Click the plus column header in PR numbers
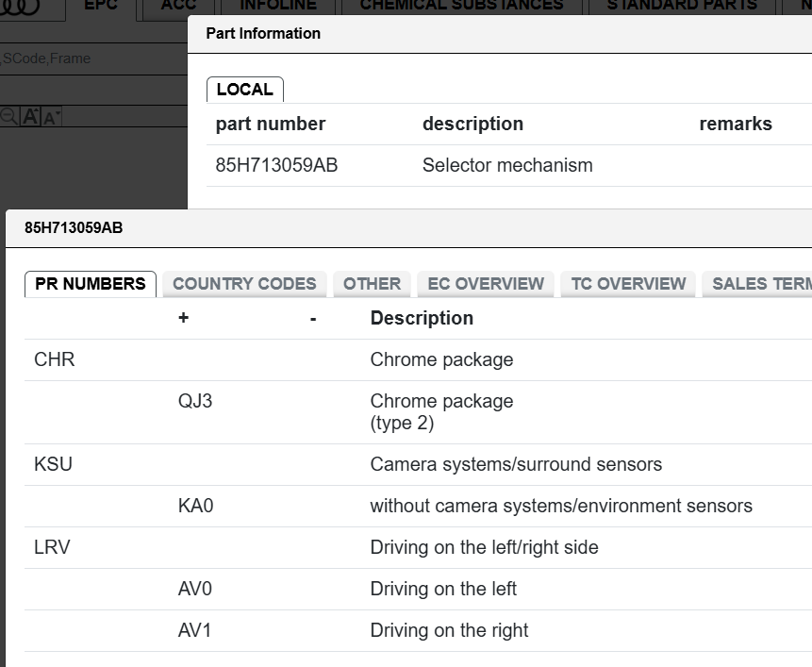Image resolution: width=812 pixels, height=667 pixels. [183, 318]
